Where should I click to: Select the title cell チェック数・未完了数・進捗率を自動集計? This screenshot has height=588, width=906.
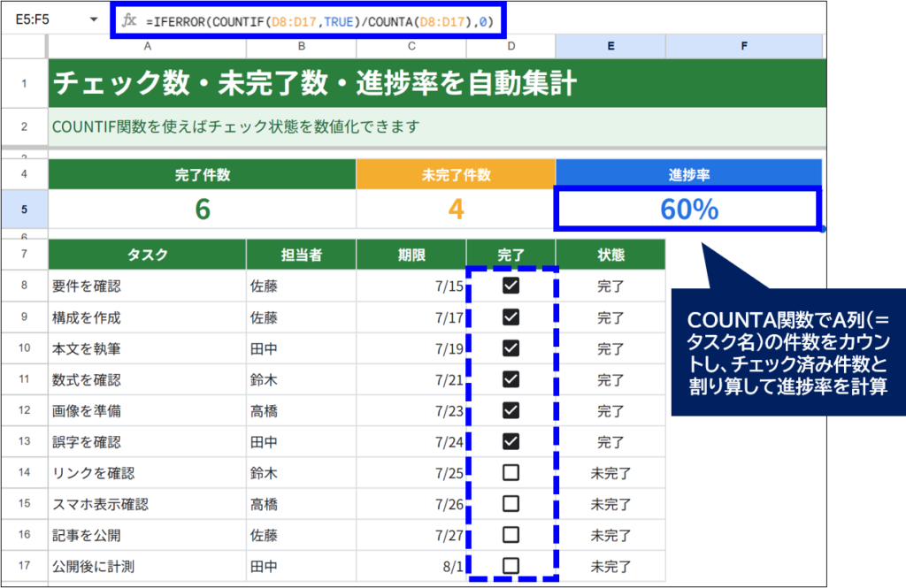pos(437,83)
